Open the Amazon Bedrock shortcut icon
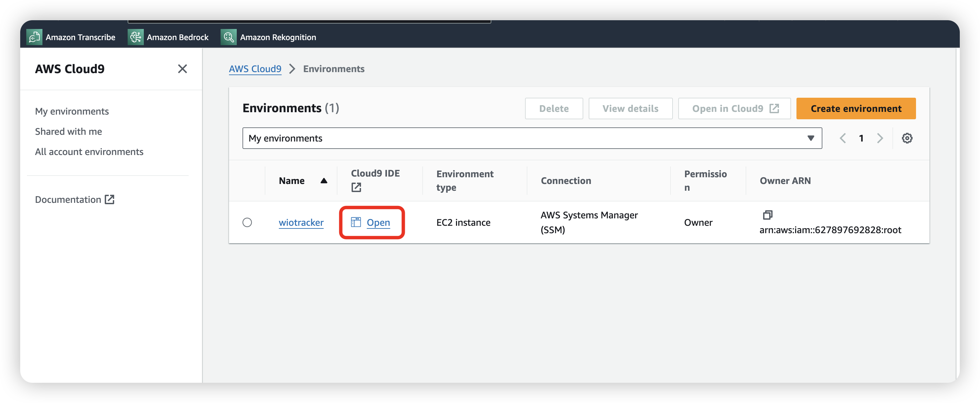The image size is (980, 403). pos(135,37)
